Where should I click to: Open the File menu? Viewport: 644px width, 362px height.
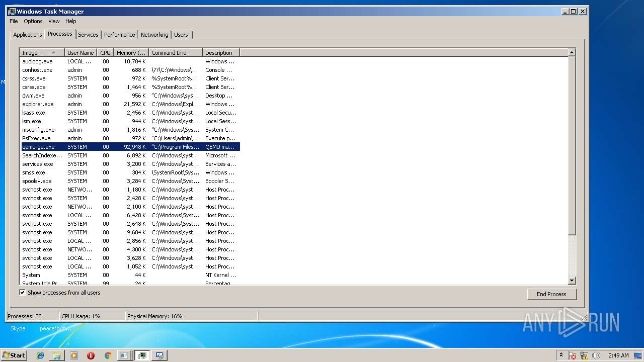(x=14, y=21)
